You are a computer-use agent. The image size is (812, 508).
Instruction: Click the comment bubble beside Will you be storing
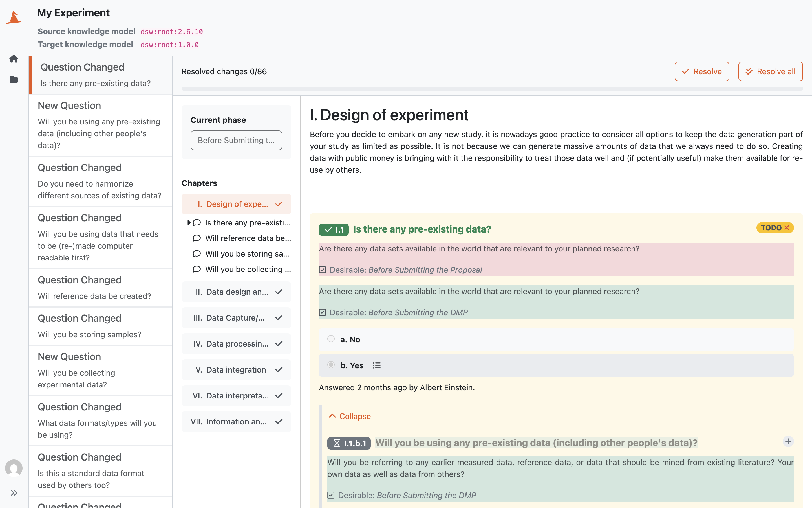(x=197, y=254)
